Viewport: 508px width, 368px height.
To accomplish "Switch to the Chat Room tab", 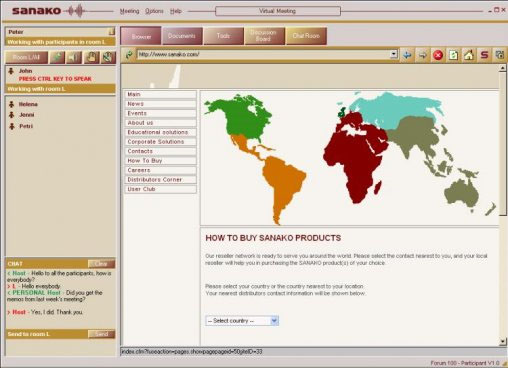I will [306, 36].
